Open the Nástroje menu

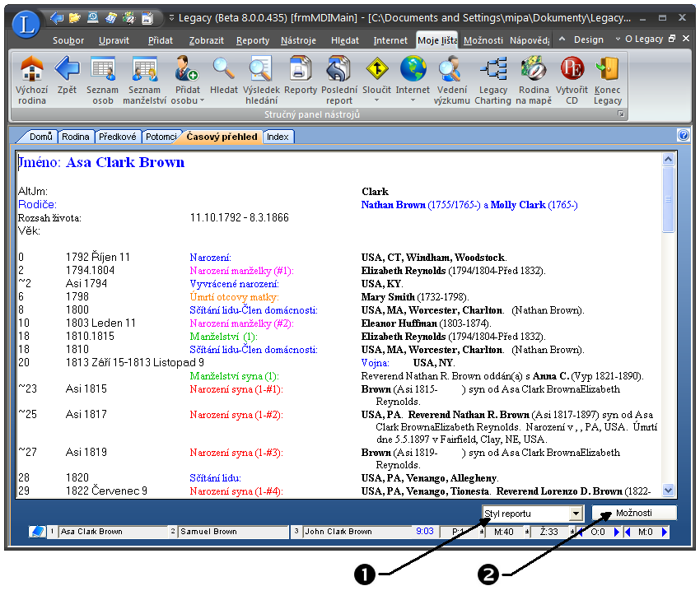pos(297,40)
